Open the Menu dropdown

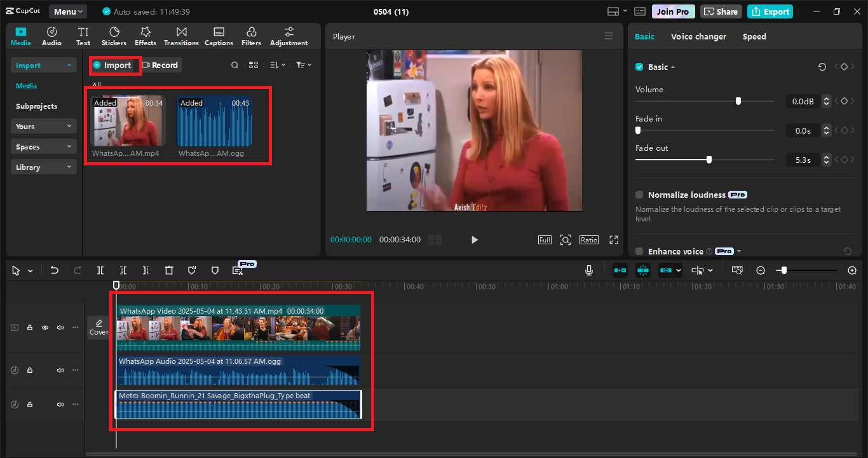[69, 11]
